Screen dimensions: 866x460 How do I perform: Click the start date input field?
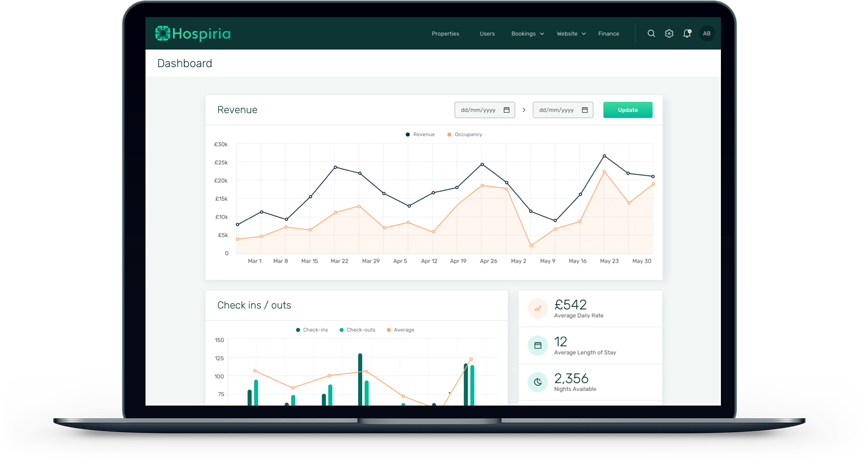[x=479, y=110]
